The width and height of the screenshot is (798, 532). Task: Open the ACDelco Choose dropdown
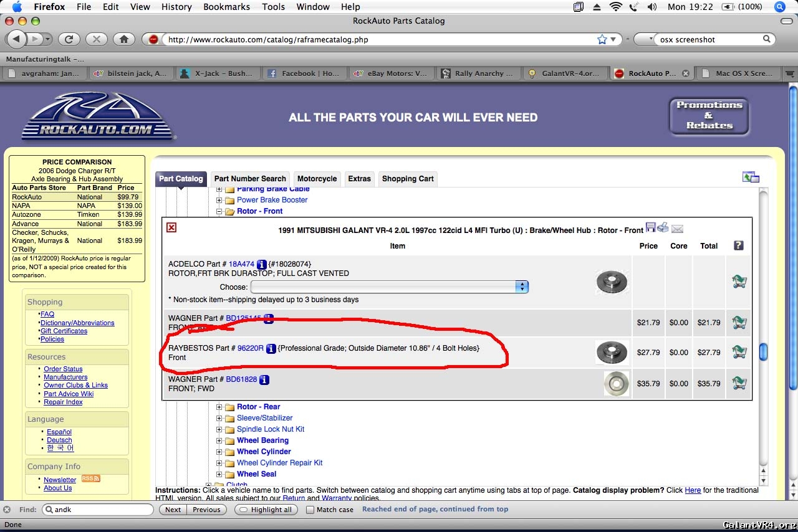(390, 287)
